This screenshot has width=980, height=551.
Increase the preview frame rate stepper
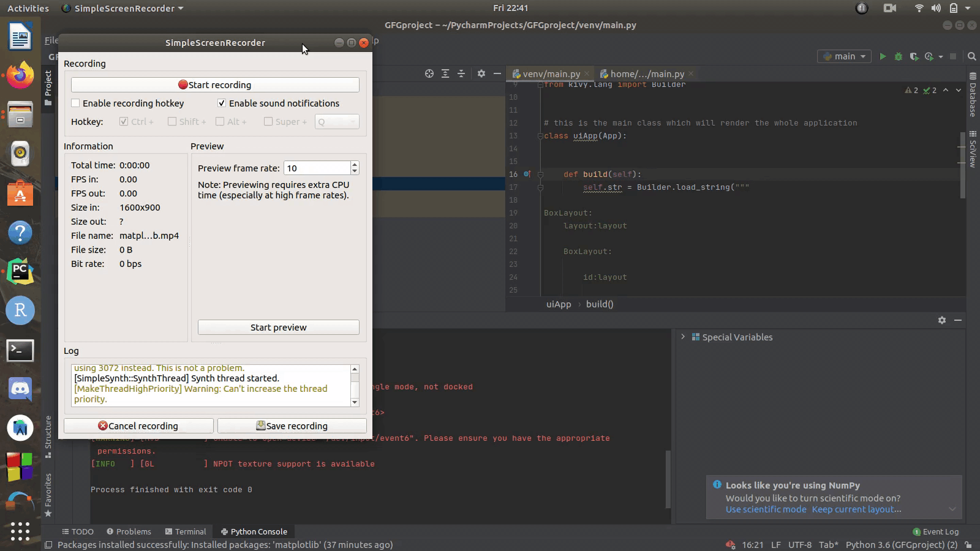(x=355, y=165)
